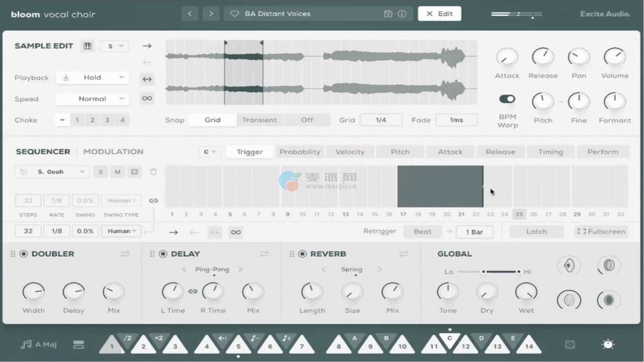The width and height of the screenshot is (644, 362).
Task: Click the Grid 1/4 value field
Action: coord(381,120)
